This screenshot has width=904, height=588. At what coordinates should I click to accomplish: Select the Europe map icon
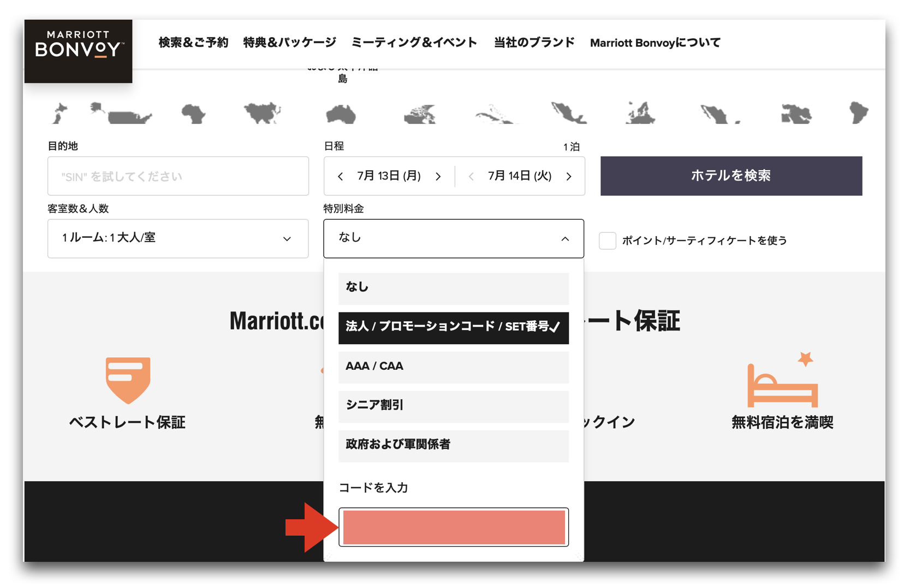640,113
